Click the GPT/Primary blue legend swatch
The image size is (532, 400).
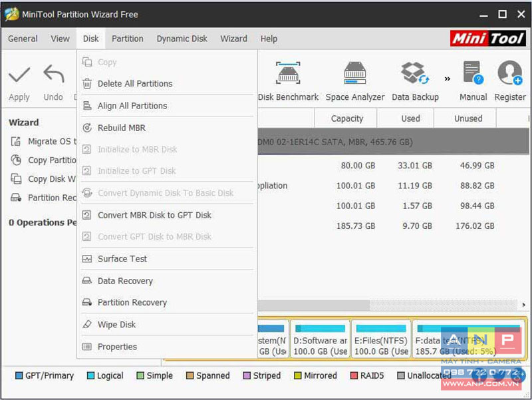pos(19,375)
